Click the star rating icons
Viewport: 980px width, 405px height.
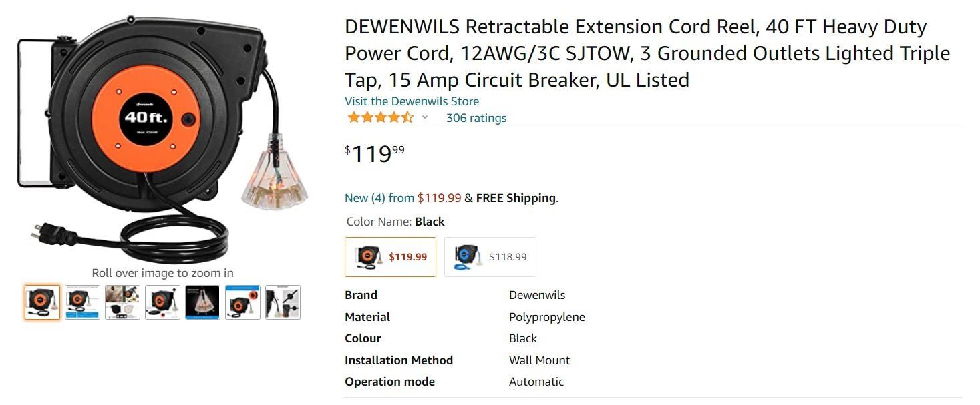[380, 118]
